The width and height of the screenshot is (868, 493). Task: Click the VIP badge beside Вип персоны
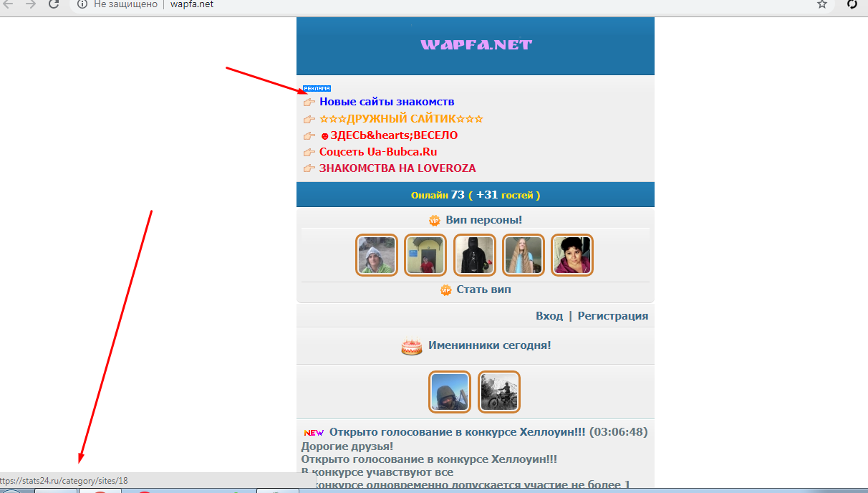click(x=434, y=221)
